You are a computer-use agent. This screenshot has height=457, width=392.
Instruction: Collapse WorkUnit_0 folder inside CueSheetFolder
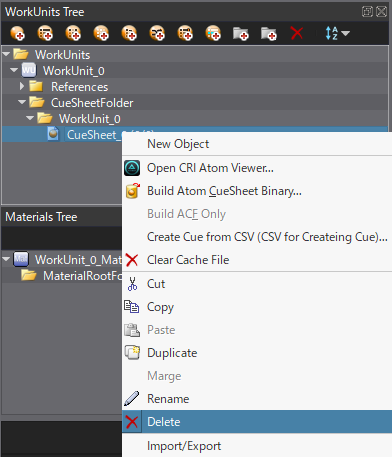point(30,118)
